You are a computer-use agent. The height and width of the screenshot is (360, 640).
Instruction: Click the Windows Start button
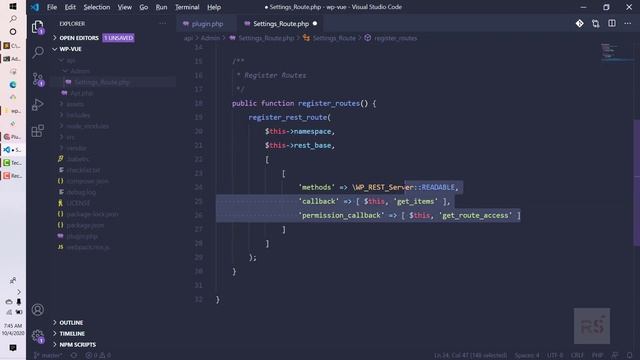point(13,7)
